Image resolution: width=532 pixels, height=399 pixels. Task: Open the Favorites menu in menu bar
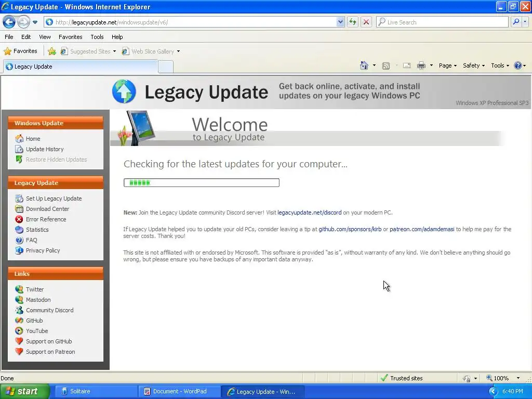point(71,37)
